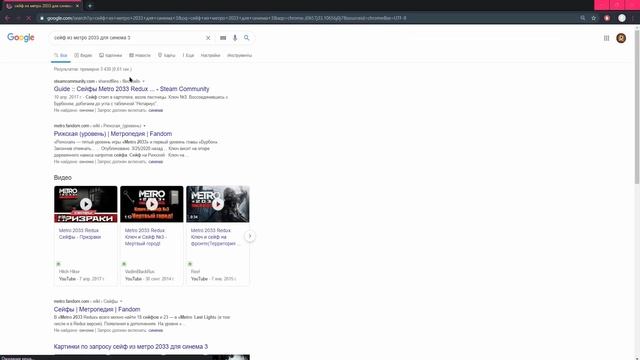Go to Google home via the logo

21,38
